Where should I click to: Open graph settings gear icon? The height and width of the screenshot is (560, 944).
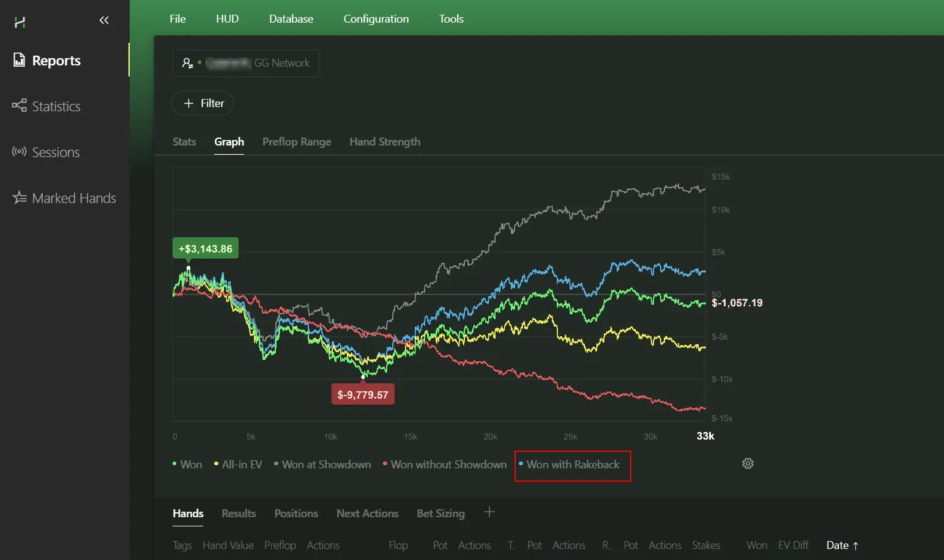[748, 463]
